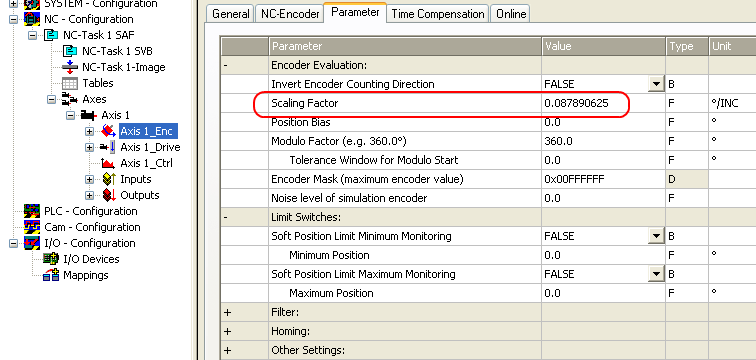This screenshot has width=756, height=360.
Task: Select the Position Bias parameter label
Action: tap(301, 122)
